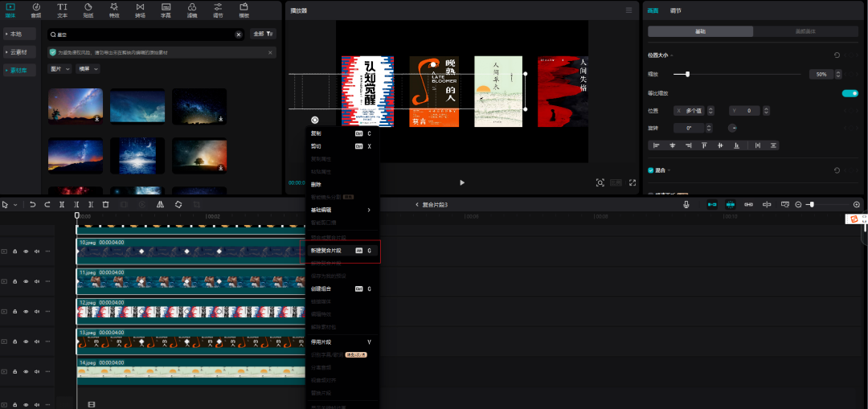Select the first Milky Way sky thumbnail
The image size is (868, 409).
[76, 106]
